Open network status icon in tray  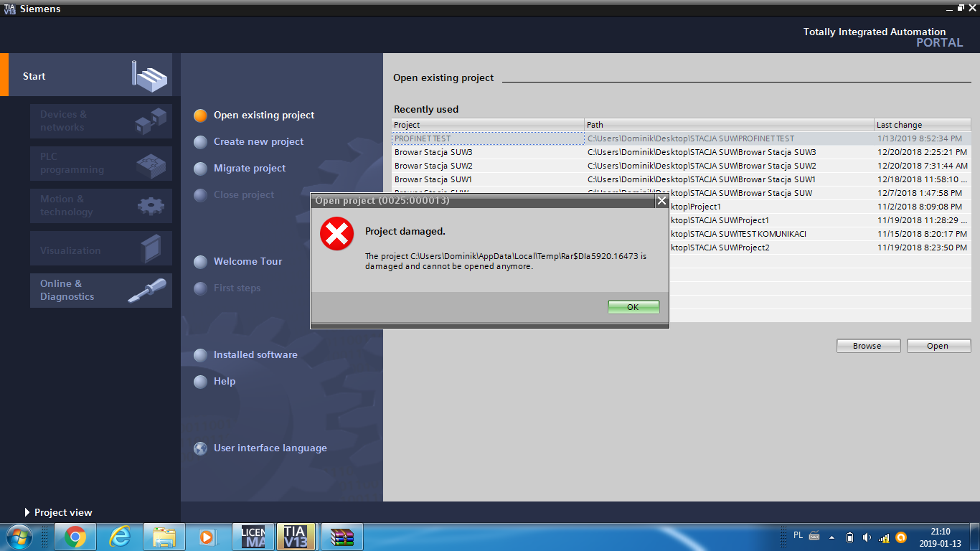884,537
